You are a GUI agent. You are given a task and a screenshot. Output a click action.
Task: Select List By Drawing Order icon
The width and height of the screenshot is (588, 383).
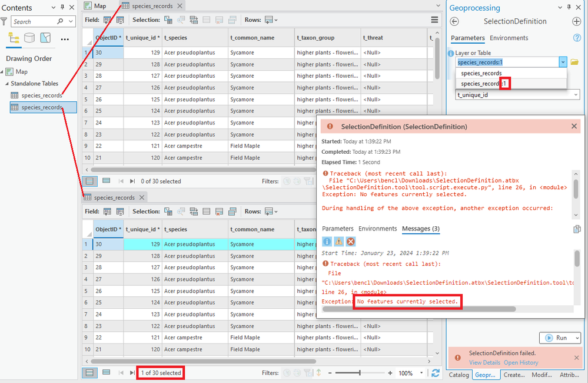[14, 38]
